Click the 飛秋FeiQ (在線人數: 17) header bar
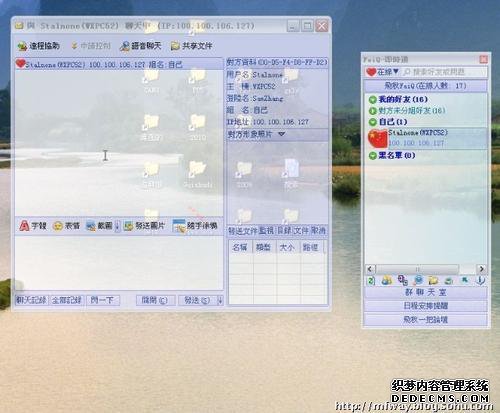 [x=425, y=86]
